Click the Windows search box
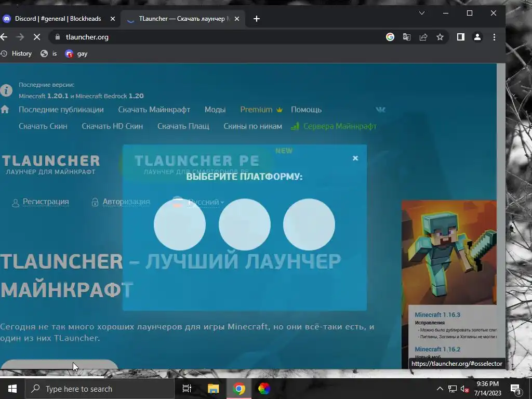Screen dimensions: 532x399 tap(100, 389)
